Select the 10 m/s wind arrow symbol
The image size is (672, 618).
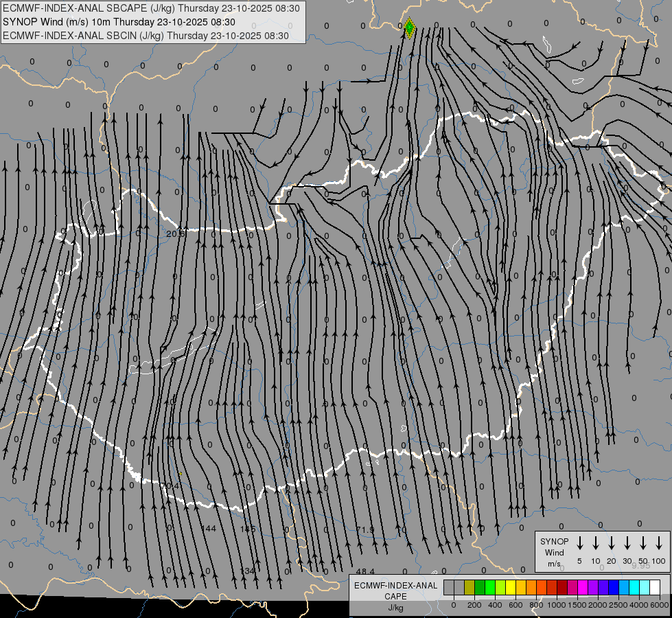tap(596, 543)
